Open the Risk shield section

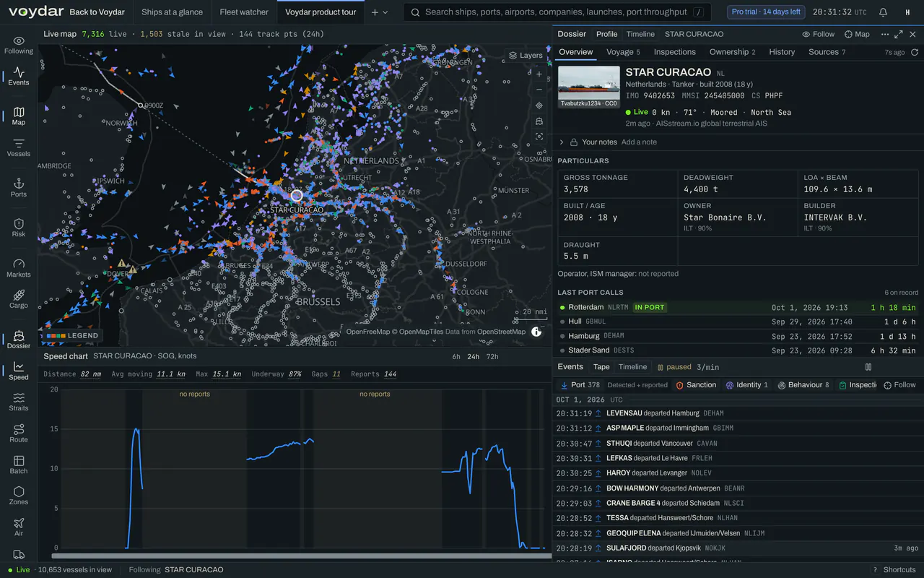[x=19, y=228]
